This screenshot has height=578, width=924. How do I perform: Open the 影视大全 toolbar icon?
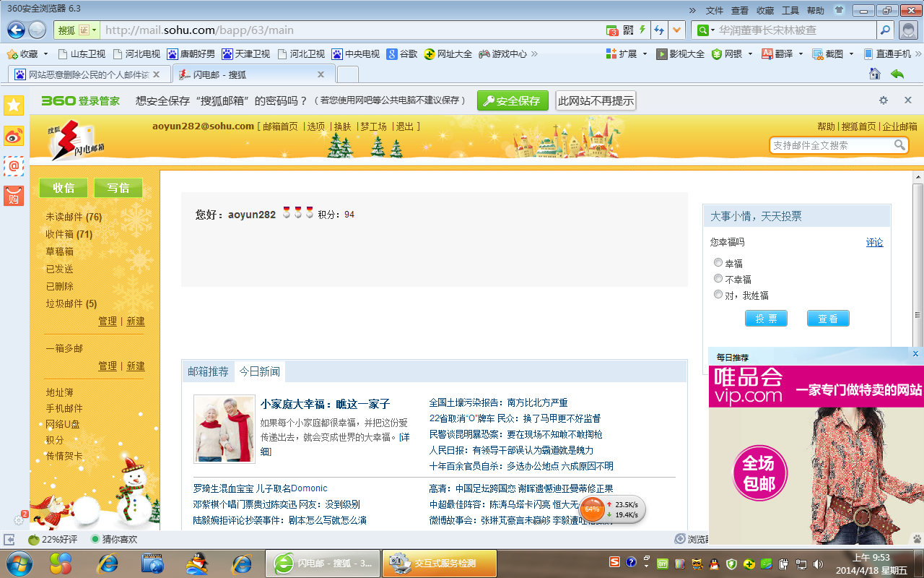click(661, 54)
